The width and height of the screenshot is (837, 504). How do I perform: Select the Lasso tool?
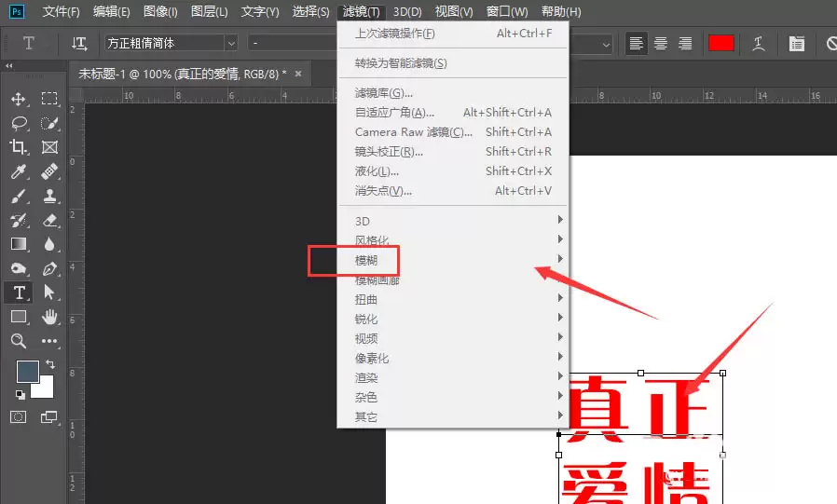19,123
